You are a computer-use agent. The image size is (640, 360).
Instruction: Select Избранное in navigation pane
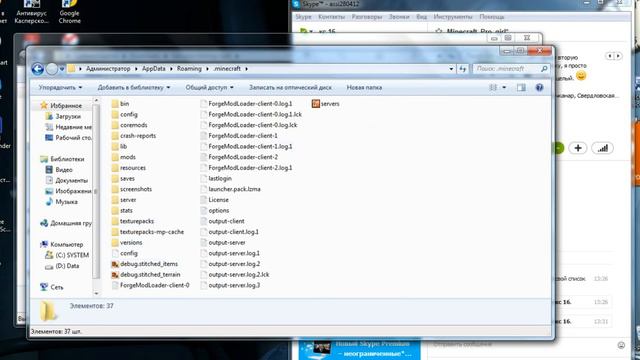point(61,106)
